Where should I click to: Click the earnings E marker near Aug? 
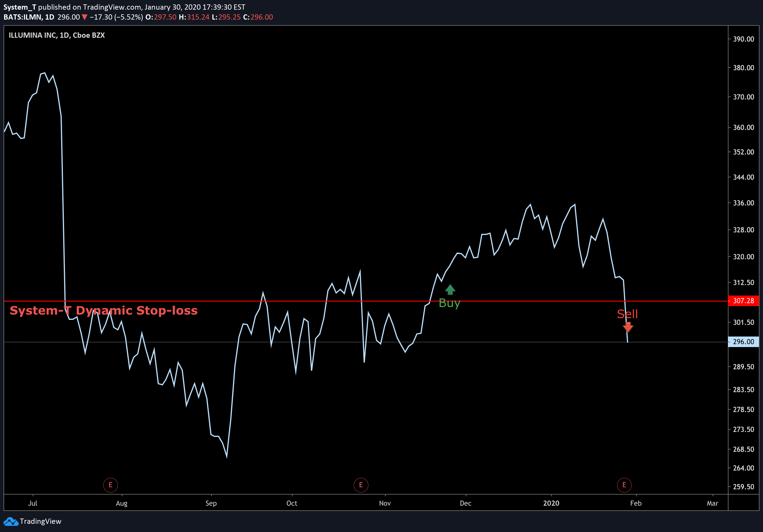(110, 485)
